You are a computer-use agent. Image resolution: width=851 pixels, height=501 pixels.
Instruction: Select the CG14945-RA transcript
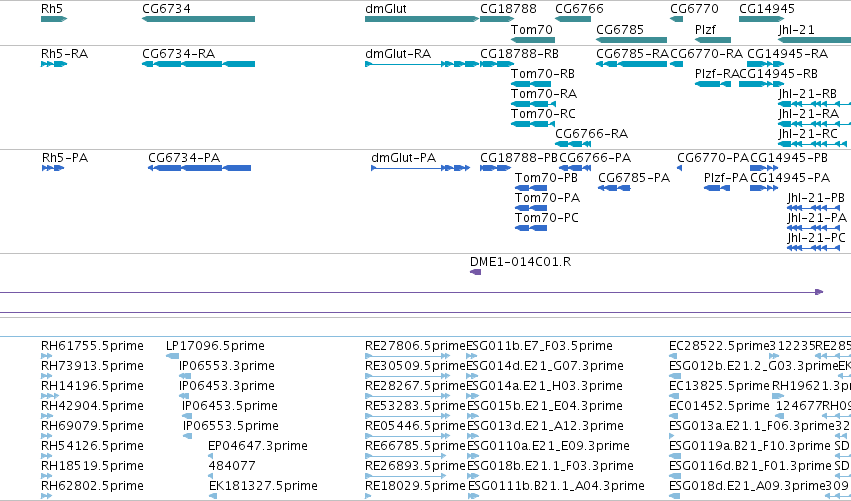[765, 64]
